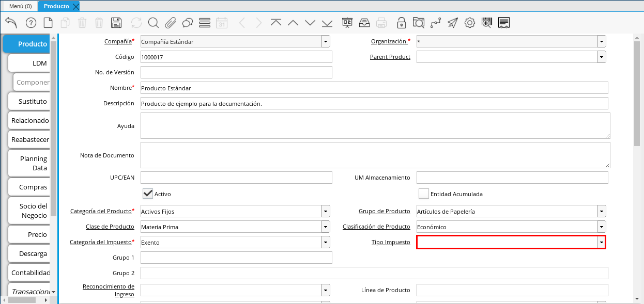Save the record using floppy disk icon
The image size is (644, 304).
(116, 23)
